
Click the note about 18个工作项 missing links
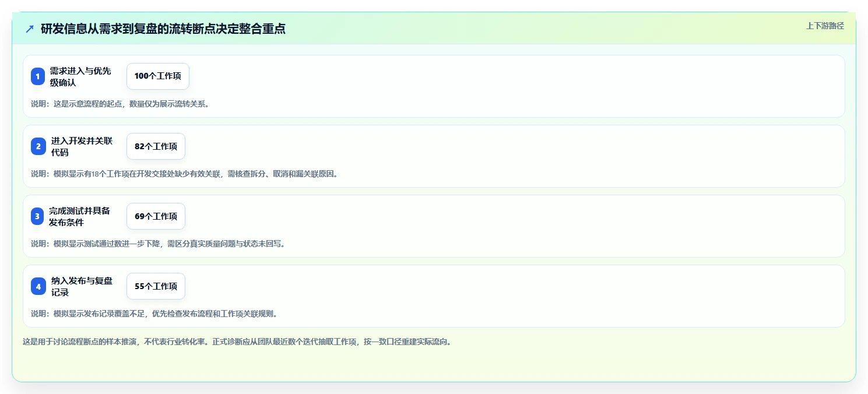tap(184, 174)
